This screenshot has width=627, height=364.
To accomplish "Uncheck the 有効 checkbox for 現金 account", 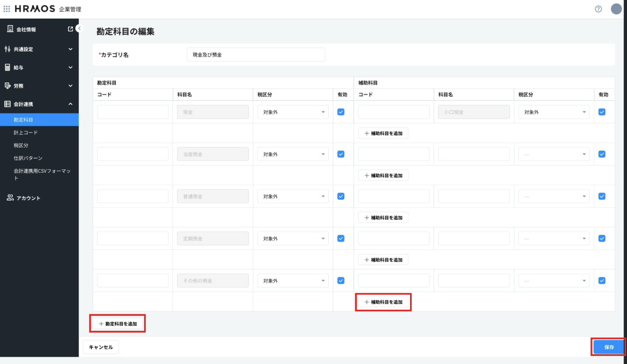I will tap(341, 112).
